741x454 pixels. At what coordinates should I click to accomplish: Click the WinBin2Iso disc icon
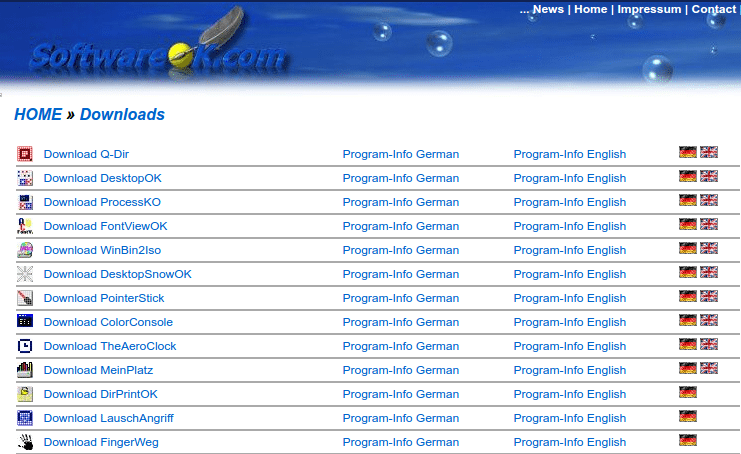pyautogui.click(x=25, y=250)
